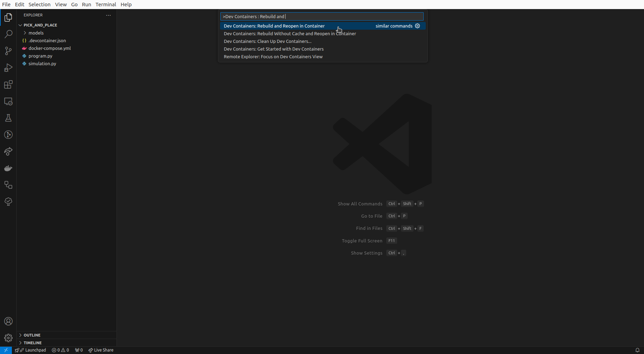This screenshot has height=354, width=644.
Task: Click the forwarded ports antenna indicator
Action: click(x=79, y=350)
